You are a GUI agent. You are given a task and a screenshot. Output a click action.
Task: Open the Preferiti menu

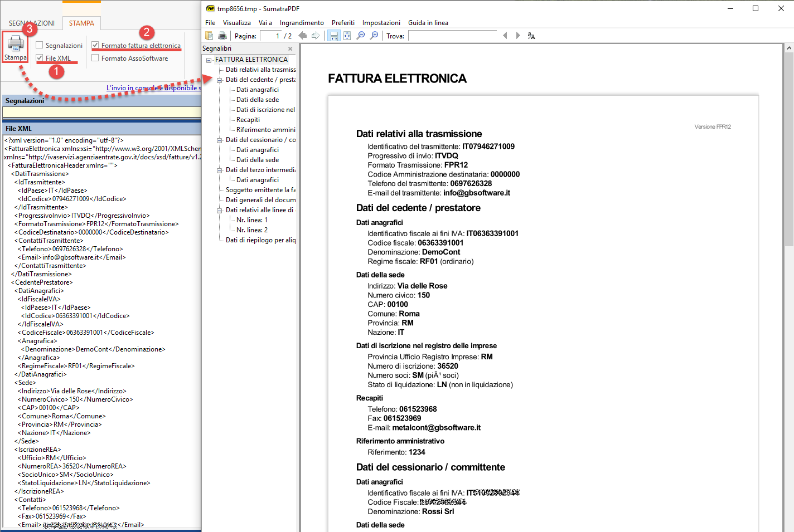pyautogui.click(x=343, y=23)
